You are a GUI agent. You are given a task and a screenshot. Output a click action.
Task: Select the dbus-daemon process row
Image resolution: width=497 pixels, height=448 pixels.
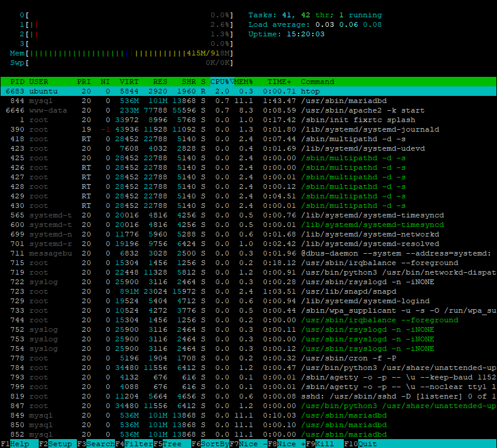click(248, 253)
